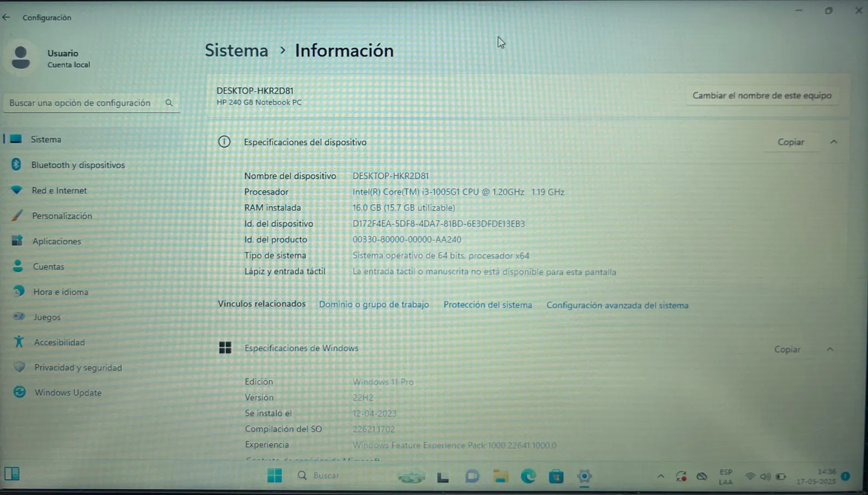Image resolution: width=868 pixels, height=495 pixels.
Task: Open the Chat app on taskbar
Action: pos(472,476)
